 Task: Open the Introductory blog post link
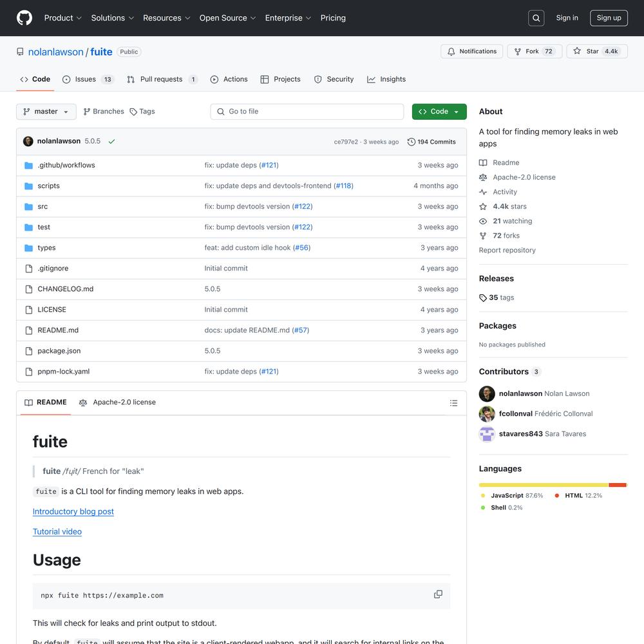point(73,511)
